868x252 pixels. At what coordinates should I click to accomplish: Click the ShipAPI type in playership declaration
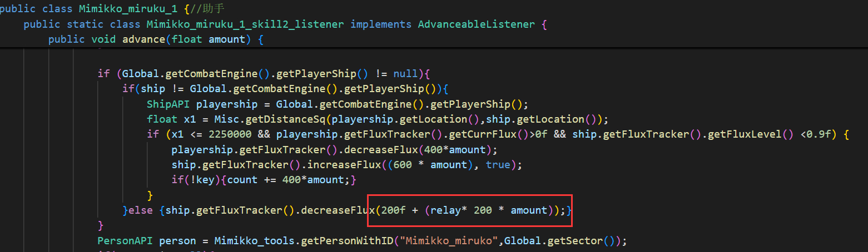point(168,104)
